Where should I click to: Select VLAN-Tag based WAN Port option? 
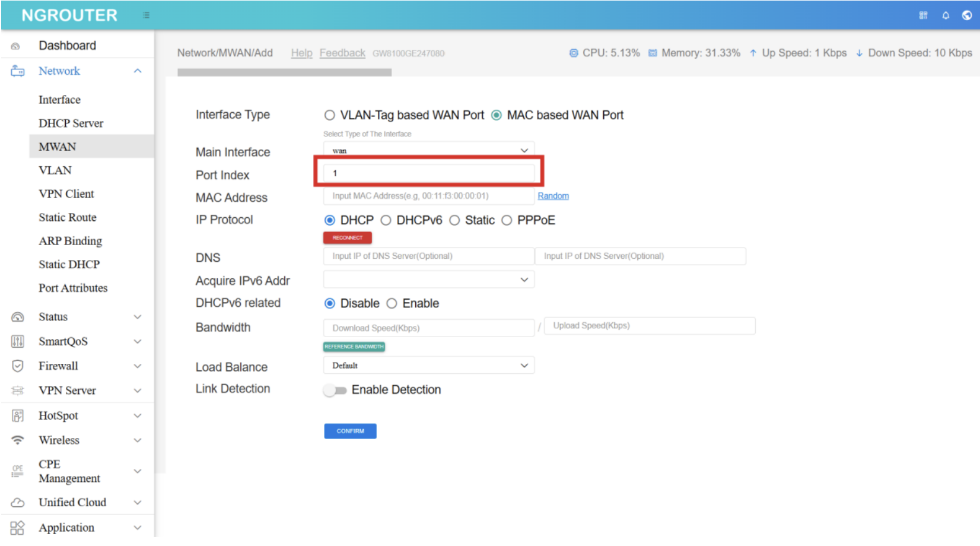pyautogui.click(x=330, y=115)
